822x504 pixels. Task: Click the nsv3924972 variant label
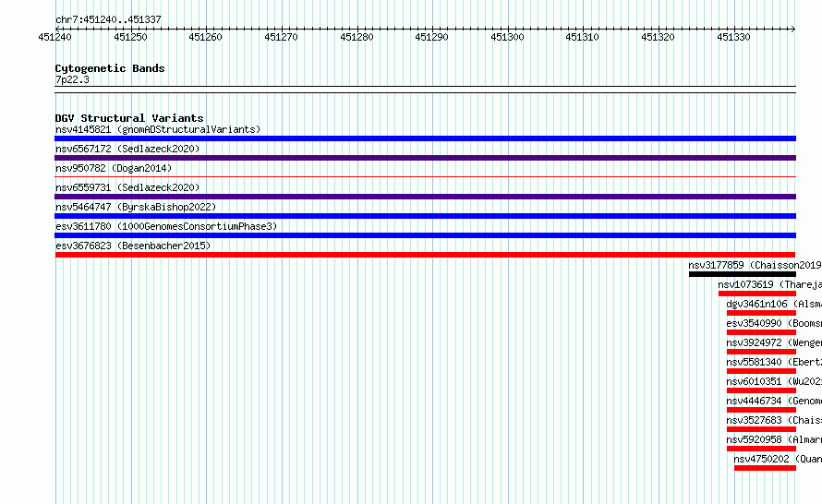point(774,342)
